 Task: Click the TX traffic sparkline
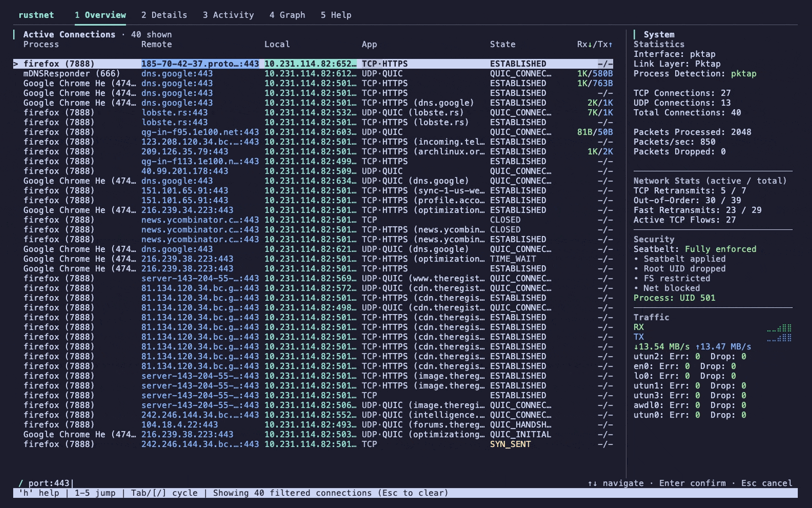click(x=779, y=337)
